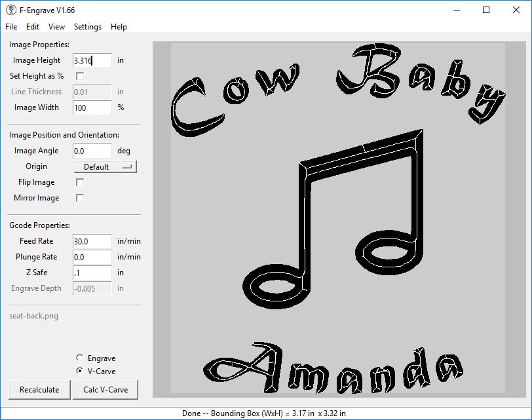Open the File menu

[x=11, y=27]
